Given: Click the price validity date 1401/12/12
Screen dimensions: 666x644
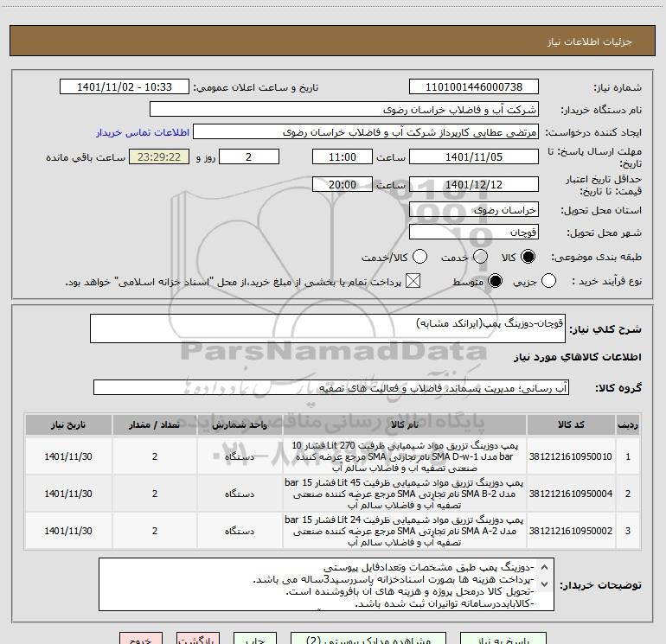Looking at the screenshot, I should click(x=474, y=185).
